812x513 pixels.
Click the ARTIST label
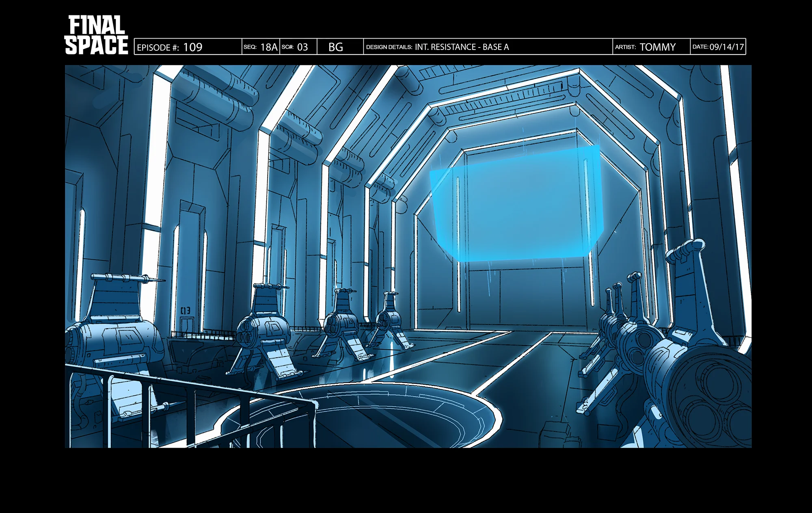click(625, 47)
